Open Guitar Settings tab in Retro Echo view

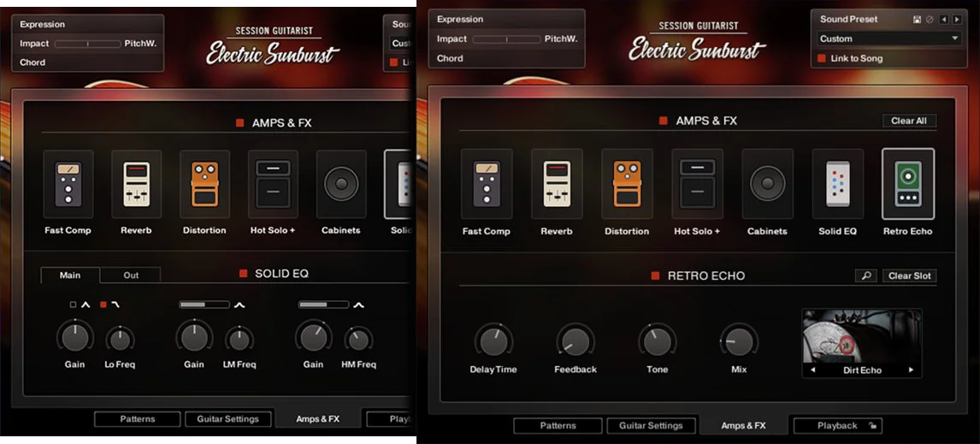tap(651, 426)
